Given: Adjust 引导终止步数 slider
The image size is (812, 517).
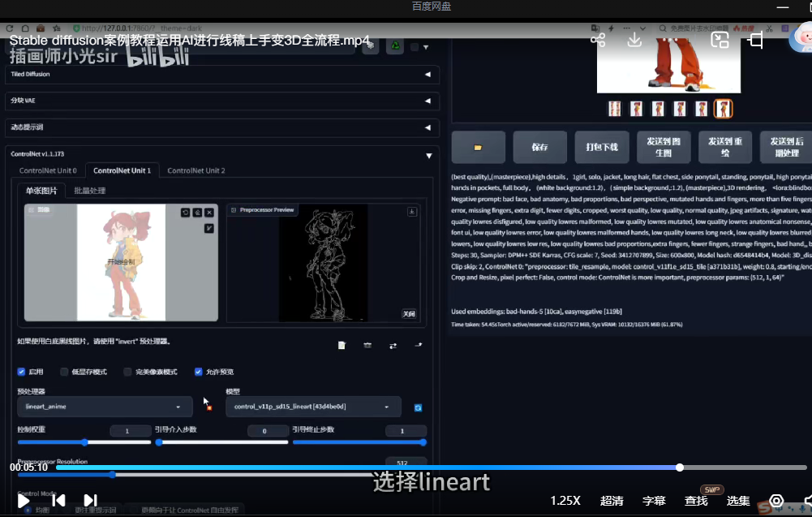Looking at the screenshot, I should click(x=359, y=442).
